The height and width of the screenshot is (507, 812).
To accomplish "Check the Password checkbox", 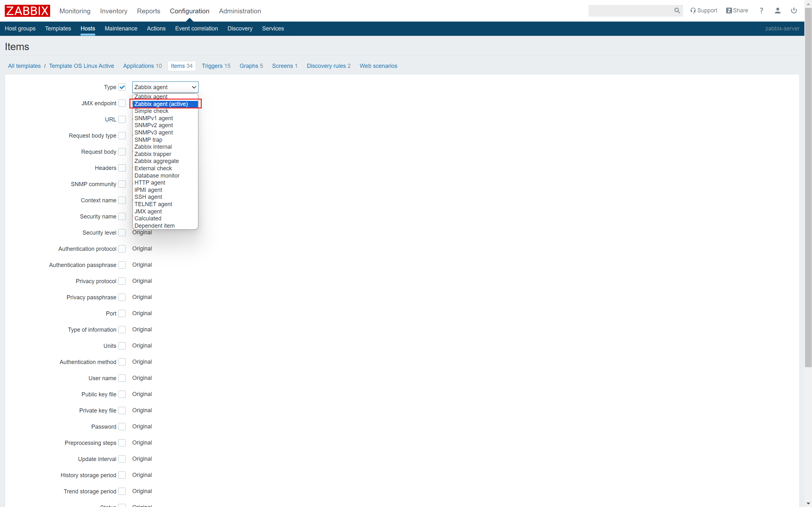I will pos(122,426).
